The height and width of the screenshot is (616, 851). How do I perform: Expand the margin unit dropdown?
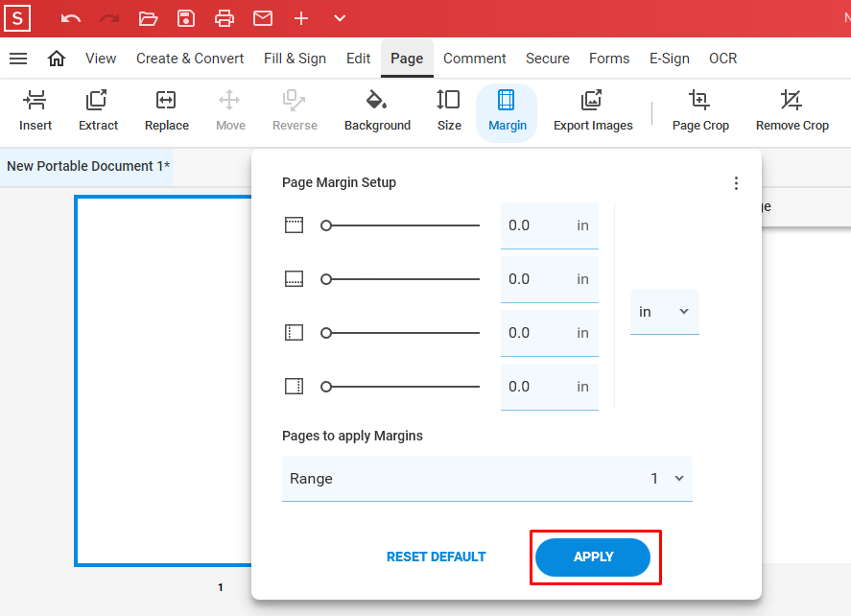click(664, 312)
